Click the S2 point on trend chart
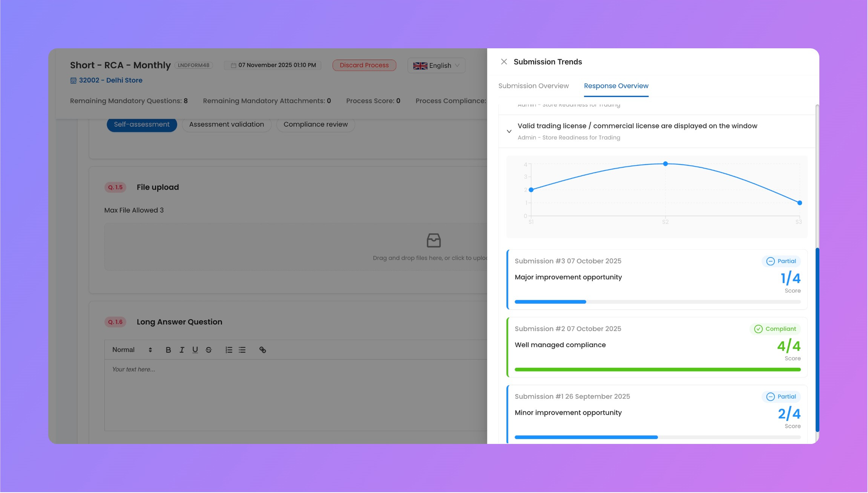This screenshot has height=493, width=868. coord(665,164)
